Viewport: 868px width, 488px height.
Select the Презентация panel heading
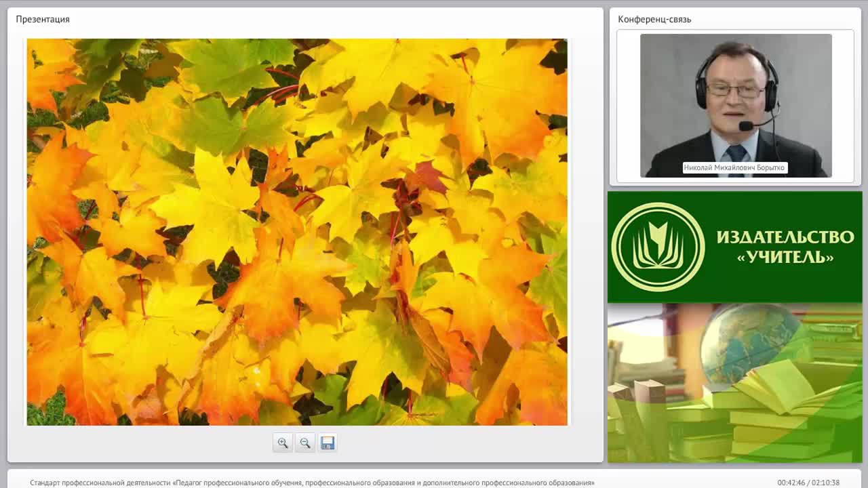pyautogui.click(x=43, y=19)
